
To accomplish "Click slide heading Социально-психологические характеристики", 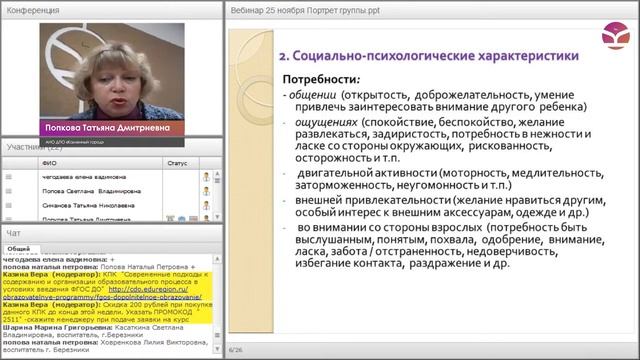I will pos(429,56).
